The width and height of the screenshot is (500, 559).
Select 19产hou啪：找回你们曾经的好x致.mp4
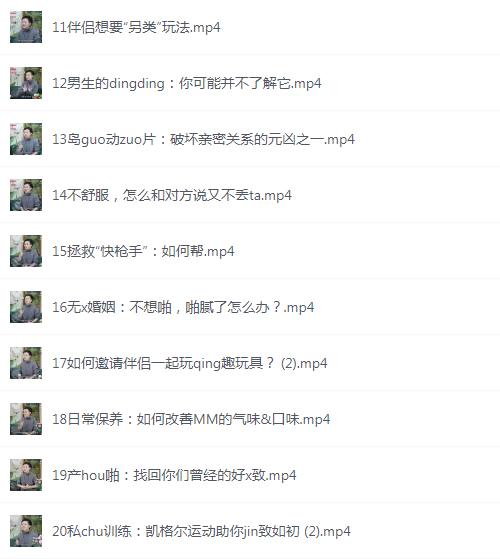pos(174,475)
